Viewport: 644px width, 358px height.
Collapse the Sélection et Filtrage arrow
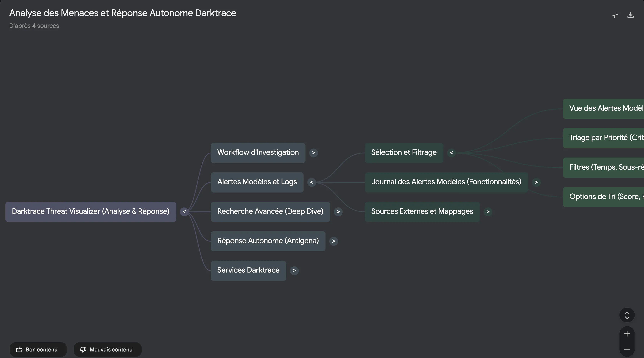tap(451, 153)
